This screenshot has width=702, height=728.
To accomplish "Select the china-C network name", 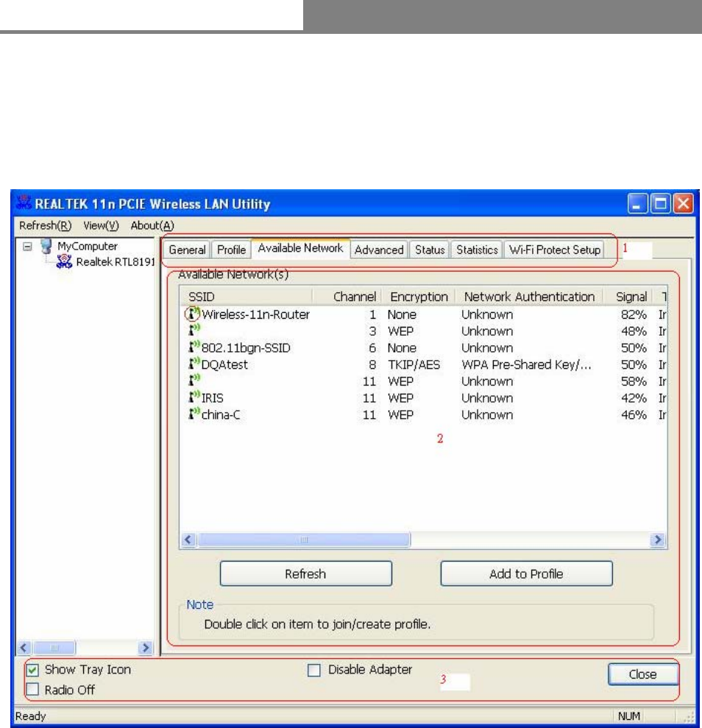I will (x=221, y=415).
